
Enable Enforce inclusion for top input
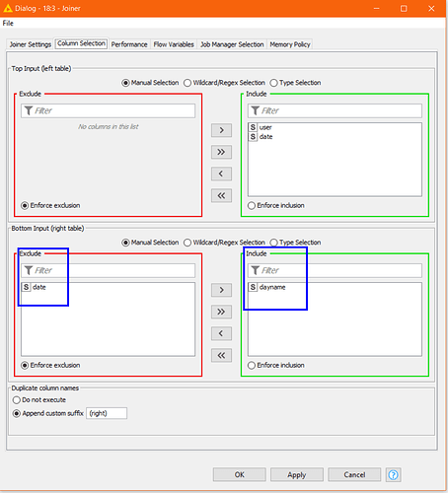pyautogui.click(x=276, y=205)
